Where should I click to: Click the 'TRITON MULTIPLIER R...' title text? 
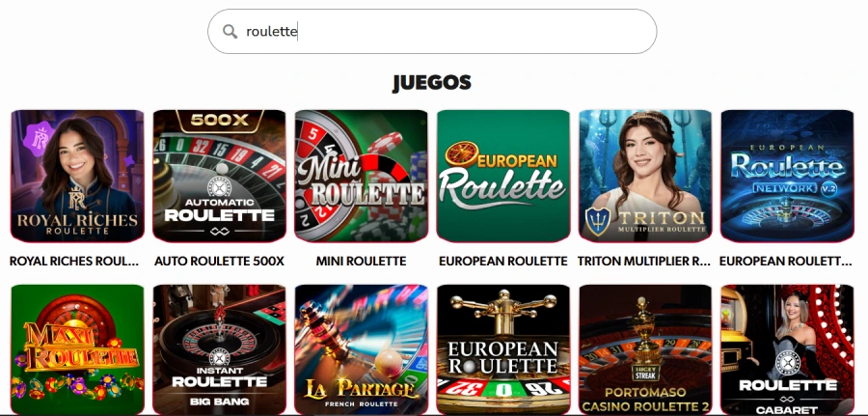[644, 261]
